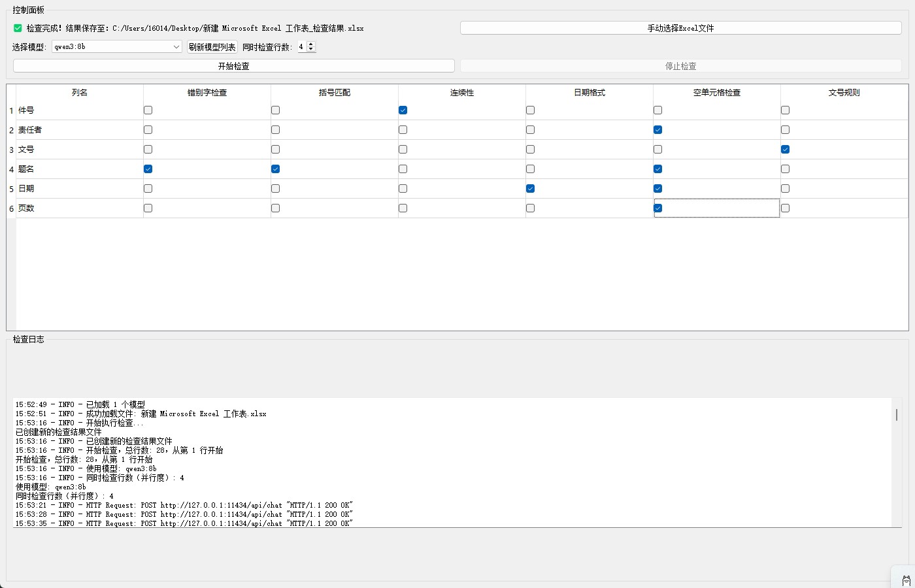Click the 括号匹配 column header
This screenshot has width=915, height=588.
(x=335, y=93)
